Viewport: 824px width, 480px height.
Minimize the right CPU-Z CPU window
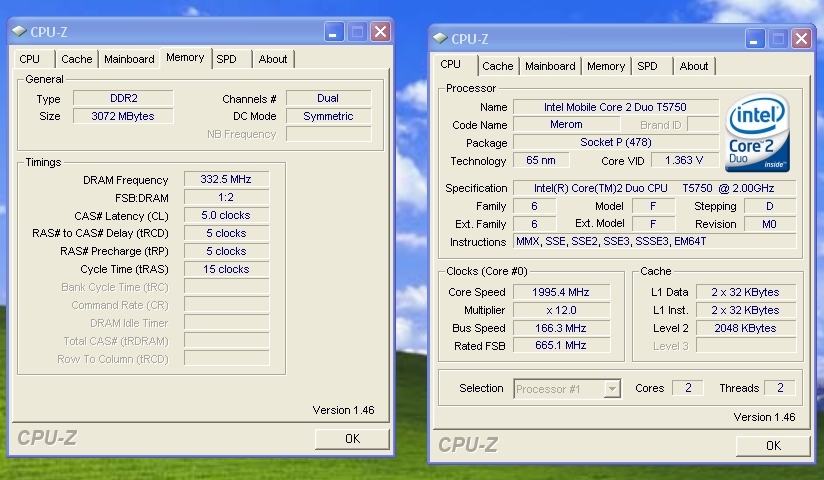click(x=755, y=38)
